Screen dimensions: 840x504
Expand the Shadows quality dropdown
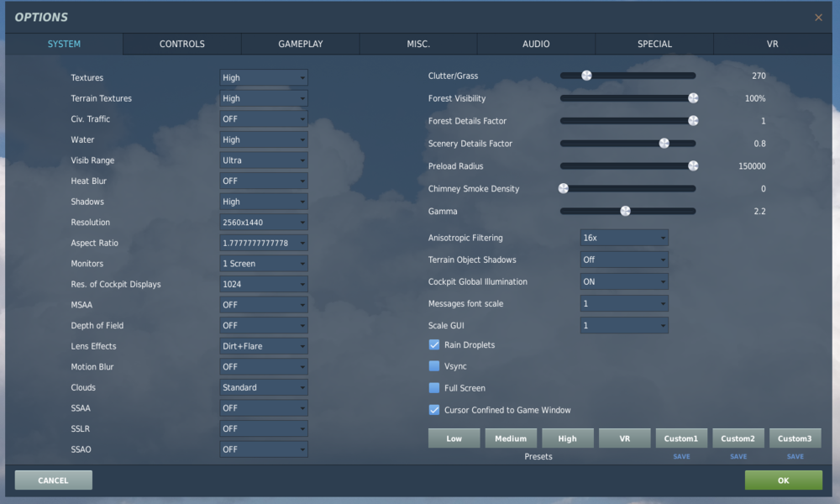click(263, 202)
